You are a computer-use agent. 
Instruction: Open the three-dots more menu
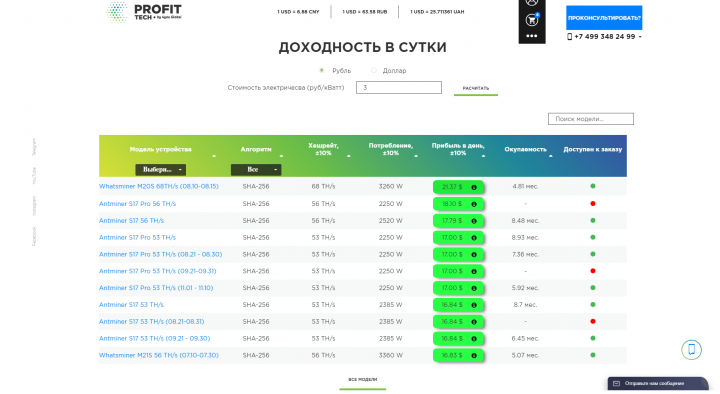pyautogui.click(x=532, y=36)
